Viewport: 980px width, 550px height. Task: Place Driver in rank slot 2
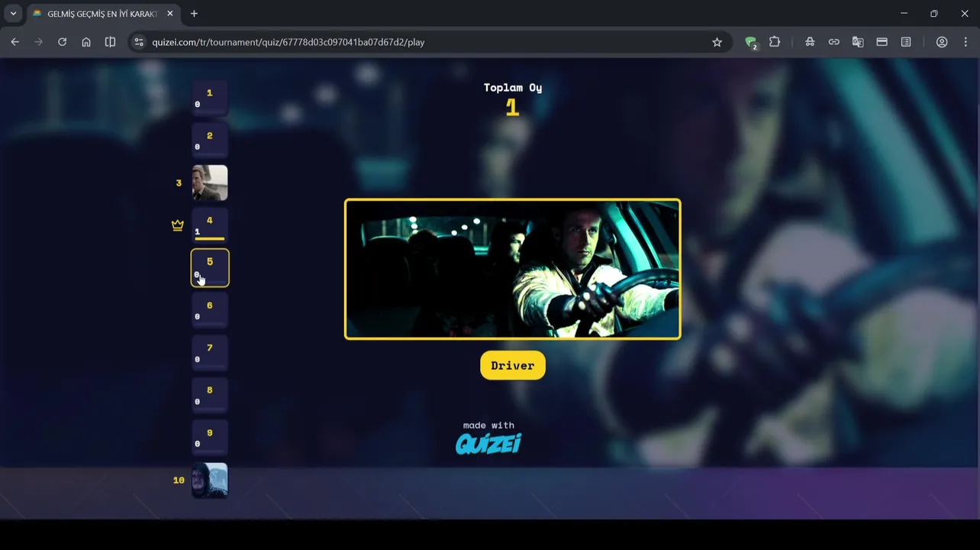pos(210,141)
